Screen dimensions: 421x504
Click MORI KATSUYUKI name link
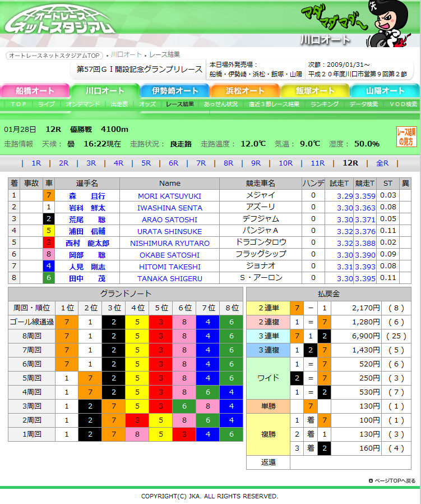pos(169,196)
